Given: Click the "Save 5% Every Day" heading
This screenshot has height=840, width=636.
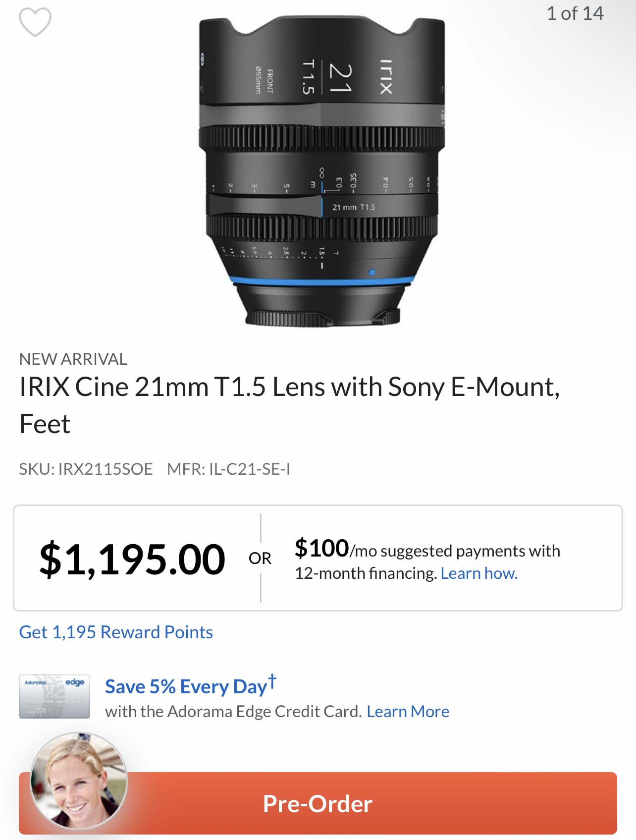Looking at the screenshot, I should click(186, 687).
